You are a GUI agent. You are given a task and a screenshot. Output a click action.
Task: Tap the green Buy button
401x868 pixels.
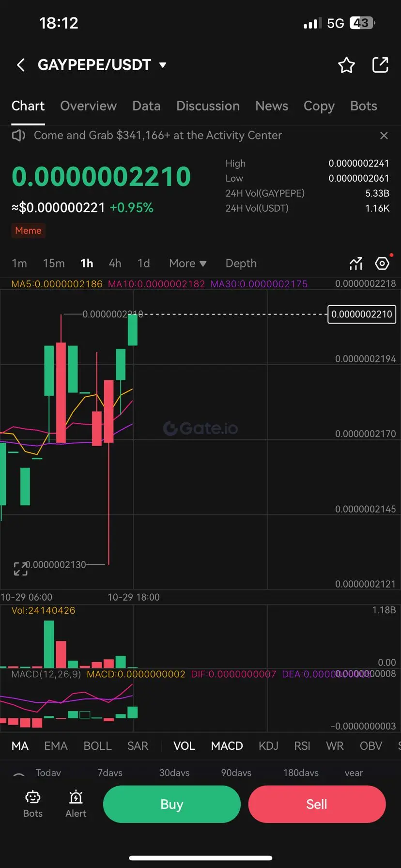click(x=172, y=804)
